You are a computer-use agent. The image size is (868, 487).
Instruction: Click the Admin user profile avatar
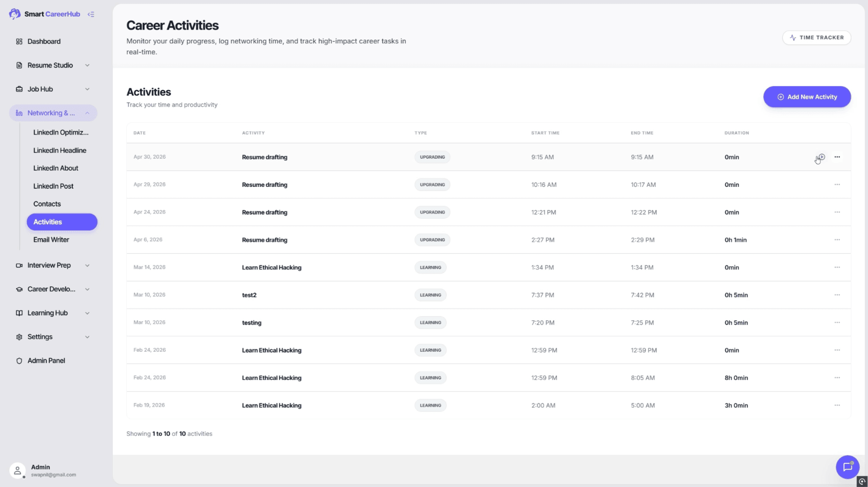(17, 470)
